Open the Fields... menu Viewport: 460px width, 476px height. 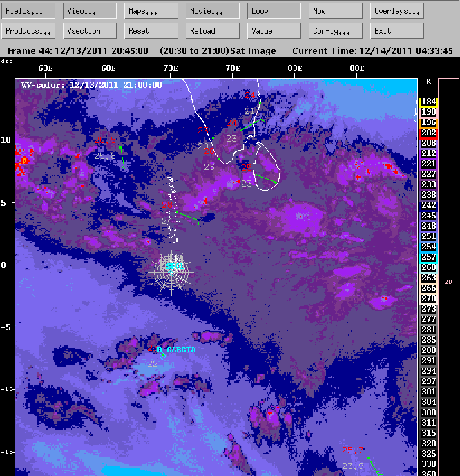point(28,11)
